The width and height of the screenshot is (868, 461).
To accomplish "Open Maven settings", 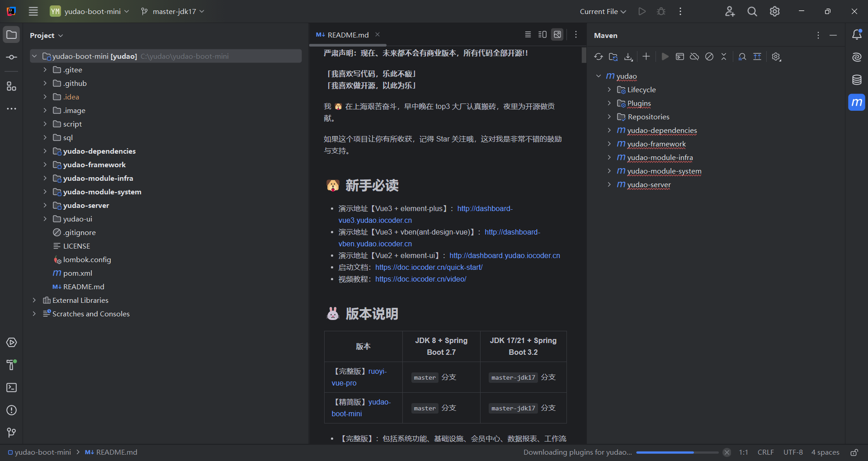I will point(776,56).
